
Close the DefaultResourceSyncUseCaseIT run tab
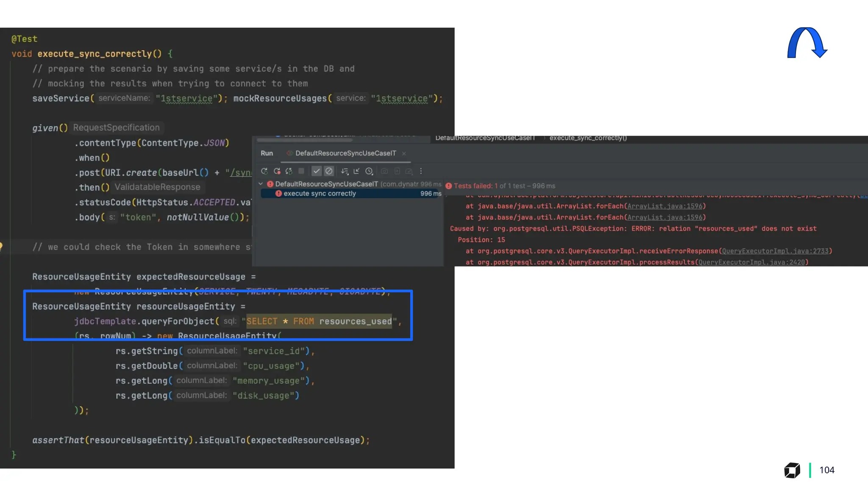(x=404, y=154)
